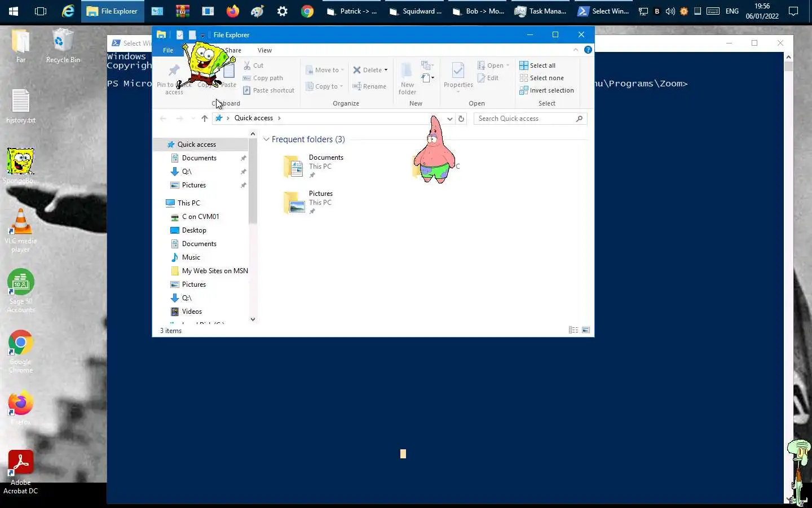Collapse the ribbon with the chevron
This screenshot has width=812, height=508.
576,50
